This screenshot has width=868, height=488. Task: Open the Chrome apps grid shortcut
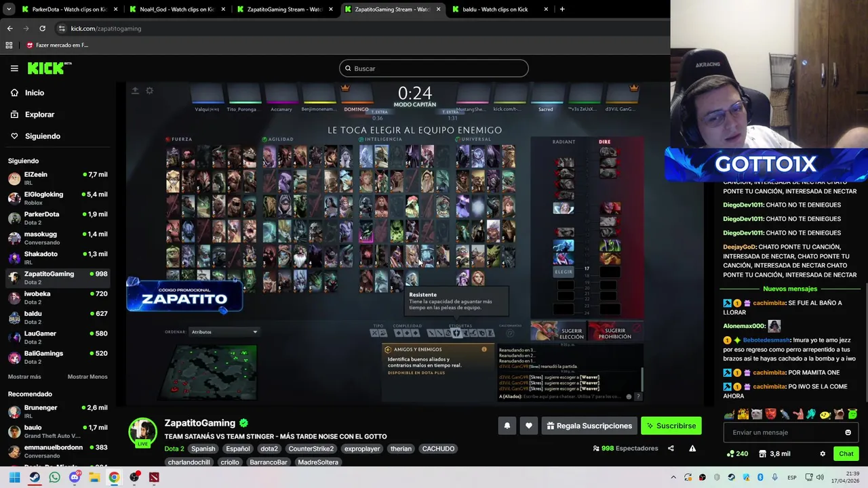click(x=9, y=45)
